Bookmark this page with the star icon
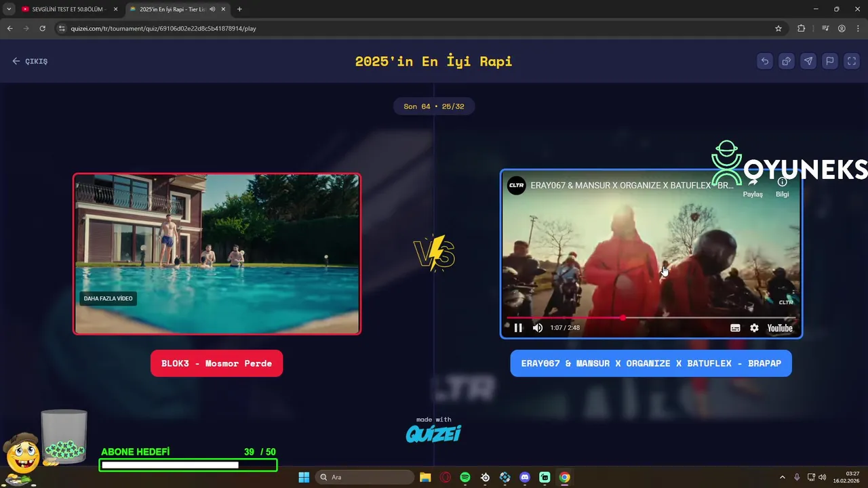Image resolution: width=868 pixels, height=488 pixels. pyautogui.click(x=778, y=28)
